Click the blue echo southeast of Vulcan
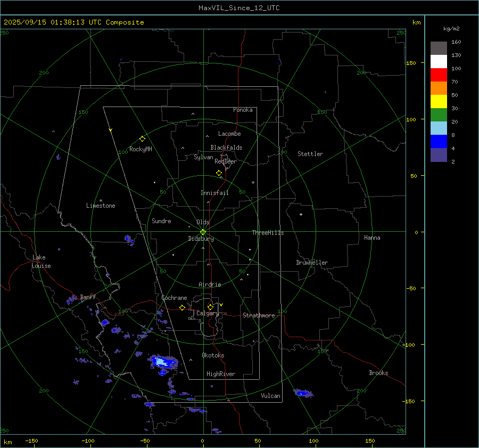Screen dimensions: 479x448 302,393
